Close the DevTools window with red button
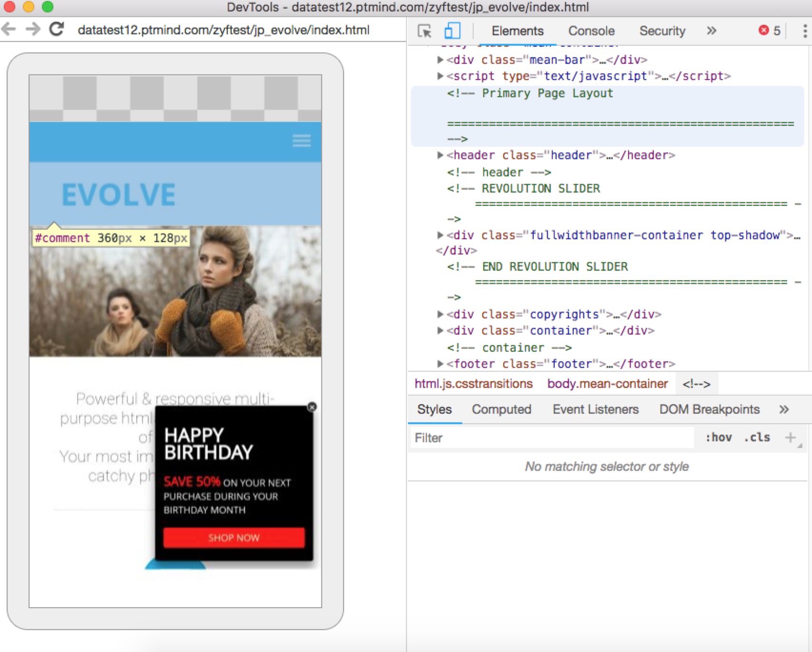 click(9, 7)
